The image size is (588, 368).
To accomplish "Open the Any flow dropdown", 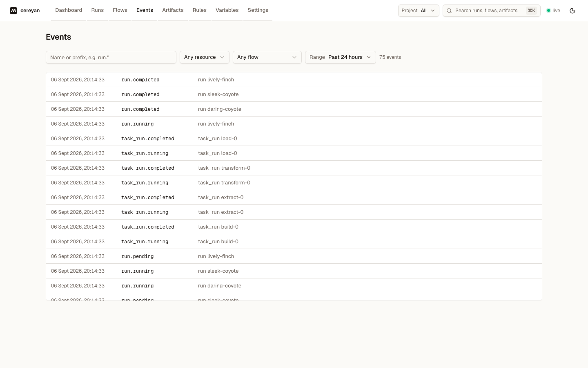I will point(267,57).
